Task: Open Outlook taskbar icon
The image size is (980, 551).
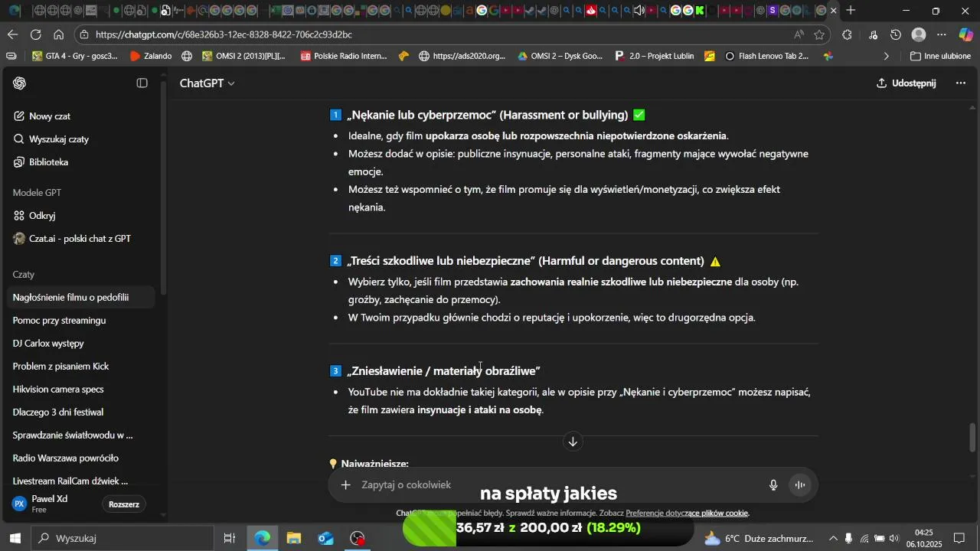Action: click(x=326, y=539)
